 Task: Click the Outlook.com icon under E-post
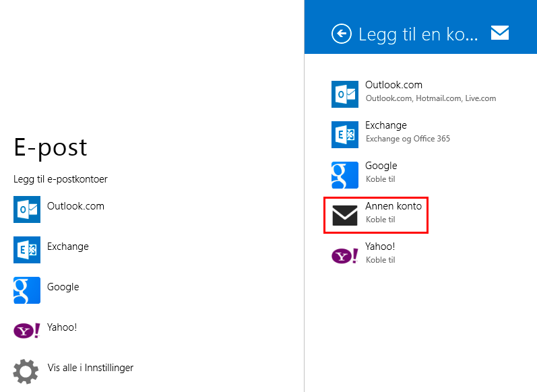[x=27, y=209]
